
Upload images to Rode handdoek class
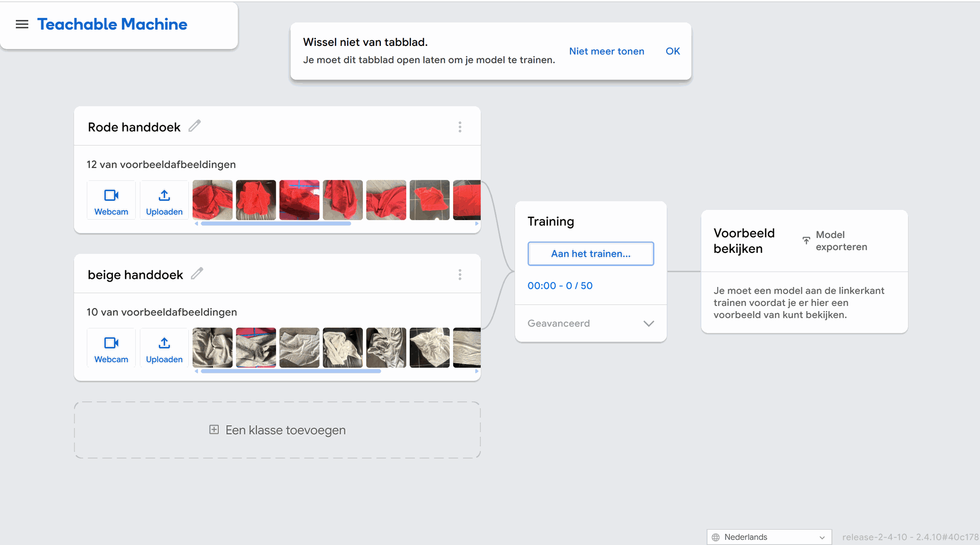pyautogui.click(x=164, y=200)
